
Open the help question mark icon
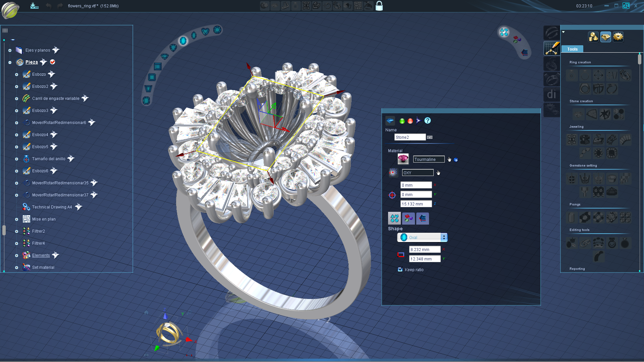pyautogui.click(x=427, y=121)
